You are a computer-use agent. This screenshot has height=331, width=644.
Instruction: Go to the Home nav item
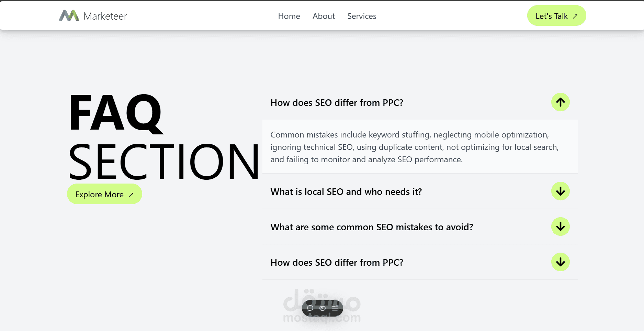click(289, 16)
